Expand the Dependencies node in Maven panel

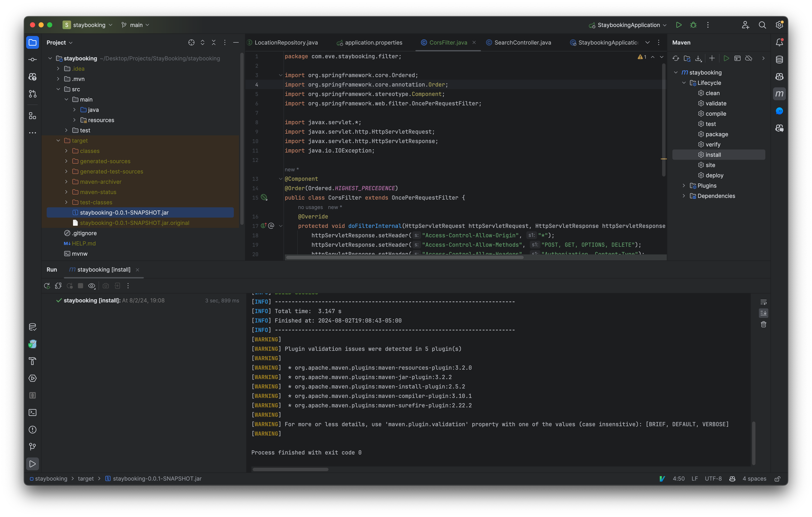pyautogui.click(x=684, y=196)
